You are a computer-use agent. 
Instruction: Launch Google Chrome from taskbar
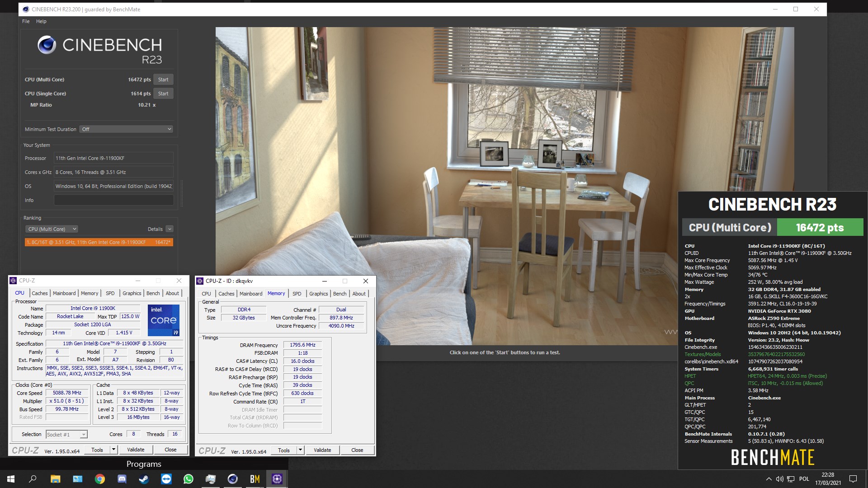[x=99, y=479]
